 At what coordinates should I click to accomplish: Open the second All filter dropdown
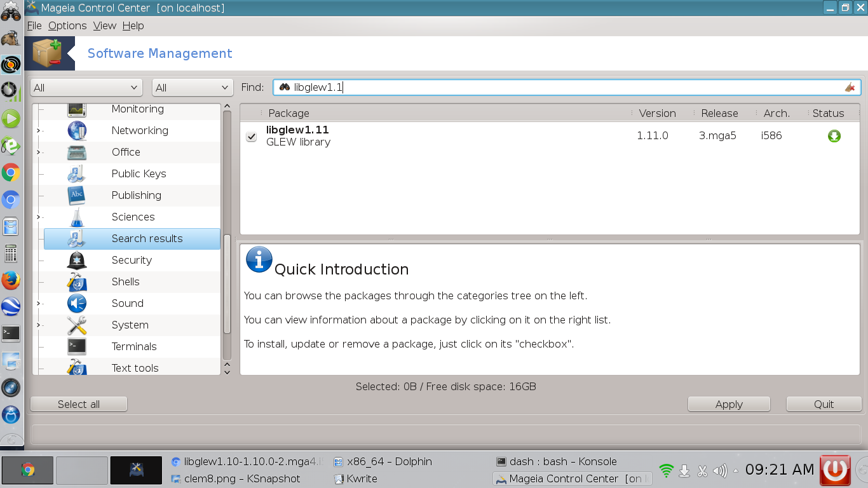coord(193,88)
